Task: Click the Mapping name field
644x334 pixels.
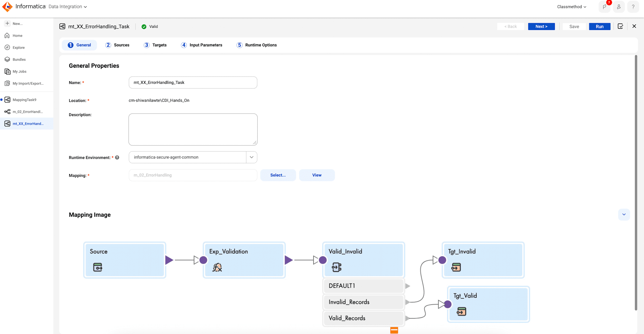Action: (193, 175)
